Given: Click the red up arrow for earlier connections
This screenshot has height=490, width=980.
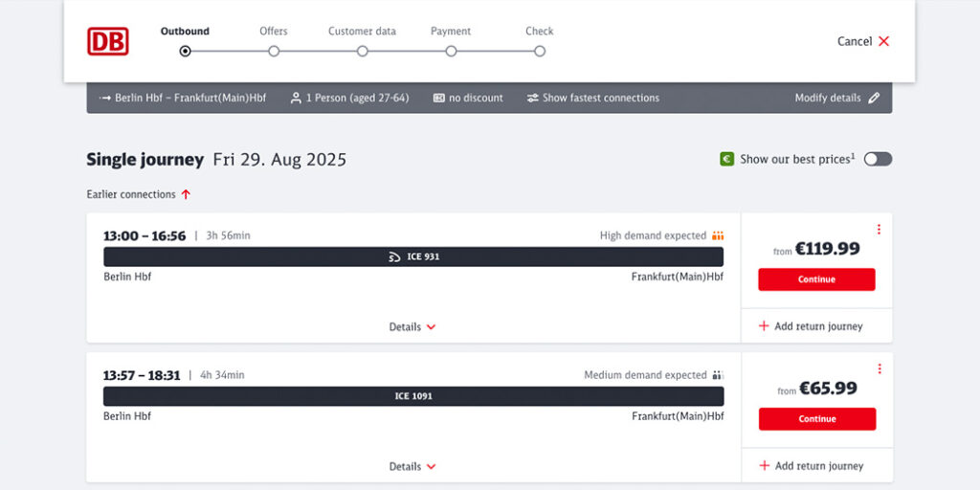Looking at the screenshot, I should (x=186, y=194).
